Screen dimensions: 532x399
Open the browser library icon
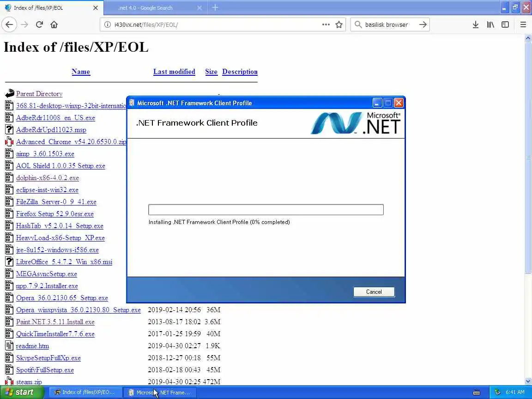(490, 24)
